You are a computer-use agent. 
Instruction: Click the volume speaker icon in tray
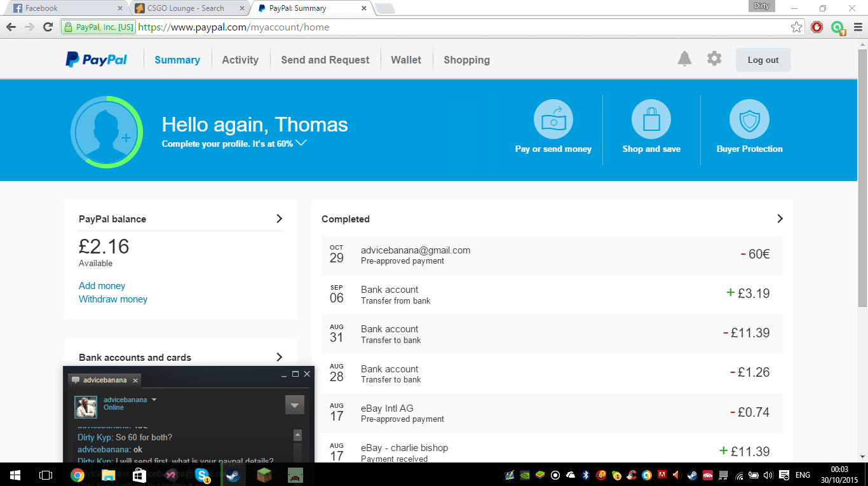768,475
